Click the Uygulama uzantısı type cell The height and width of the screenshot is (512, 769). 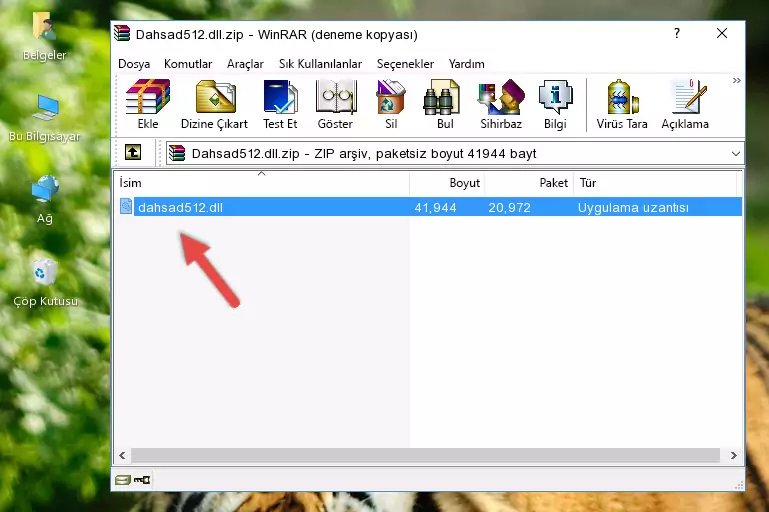633,207
